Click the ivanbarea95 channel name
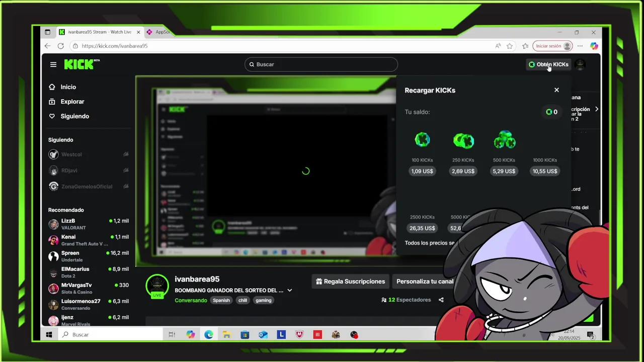The height and width of the screenshot is (362, 644). click(197, 279)
